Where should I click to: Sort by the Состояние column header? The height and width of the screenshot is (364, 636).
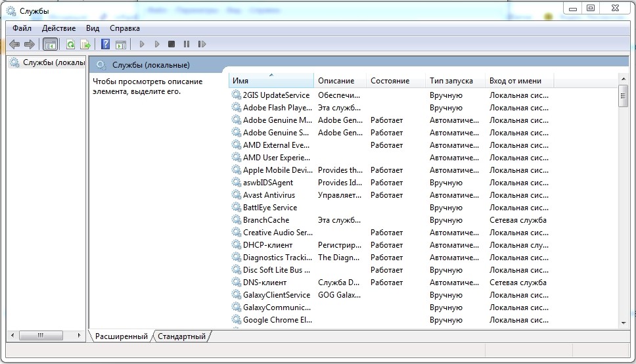pyautogui.click(x=396, y=80)
